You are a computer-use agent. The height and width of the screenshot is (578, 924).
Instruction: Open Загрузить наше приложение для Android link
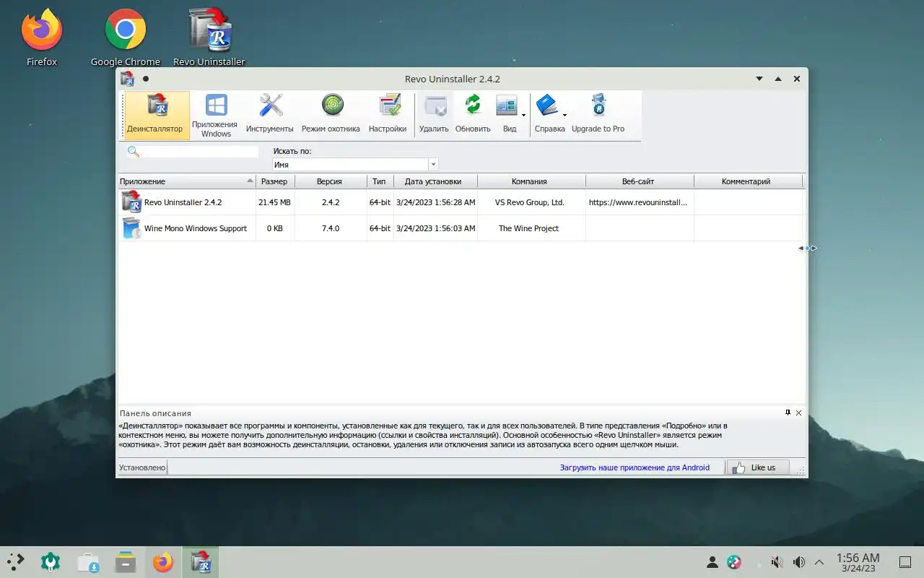[635, 467]
